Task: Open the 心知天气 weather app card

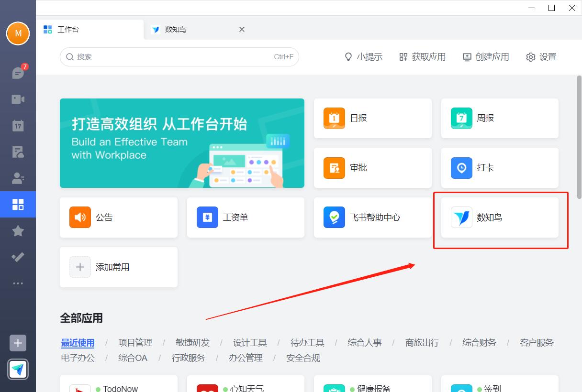Action: click(x=246, y=384)
